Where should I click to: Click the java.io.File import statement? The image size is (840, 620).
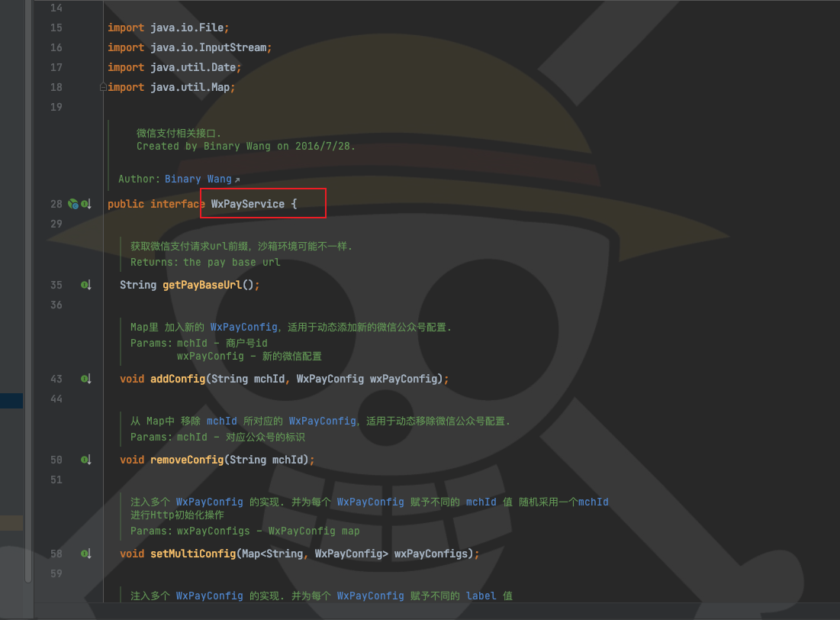click(168, 27)
